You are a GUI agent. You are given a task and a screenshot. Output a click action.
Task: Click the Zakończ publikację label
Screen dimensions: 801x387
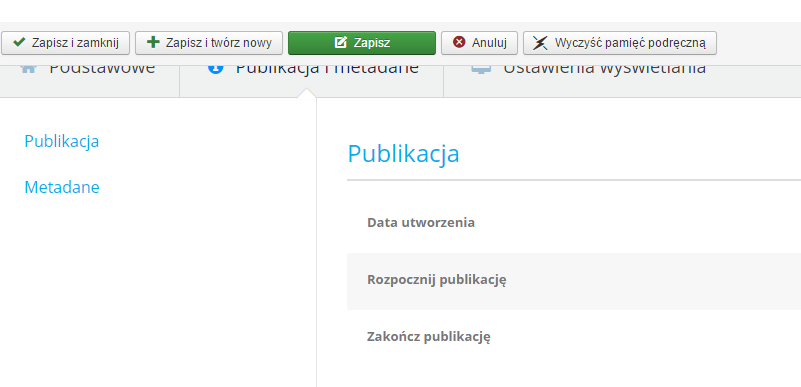[429, 337]
